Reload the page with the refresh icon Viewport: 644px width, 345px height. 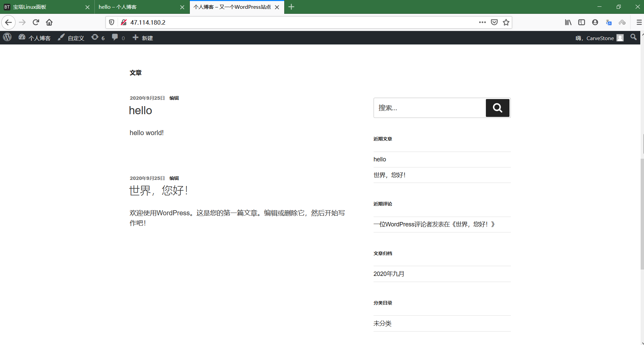click(x=35, y=22)
